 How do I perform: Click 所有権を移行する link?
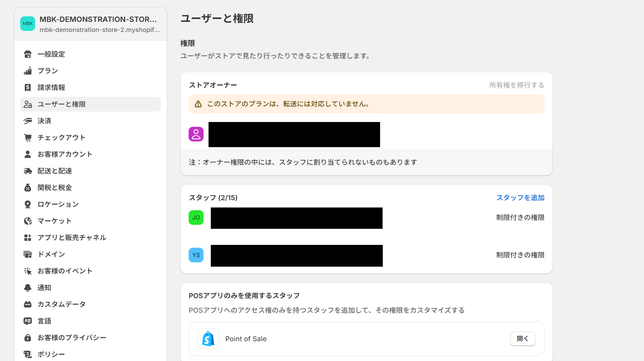516,85
